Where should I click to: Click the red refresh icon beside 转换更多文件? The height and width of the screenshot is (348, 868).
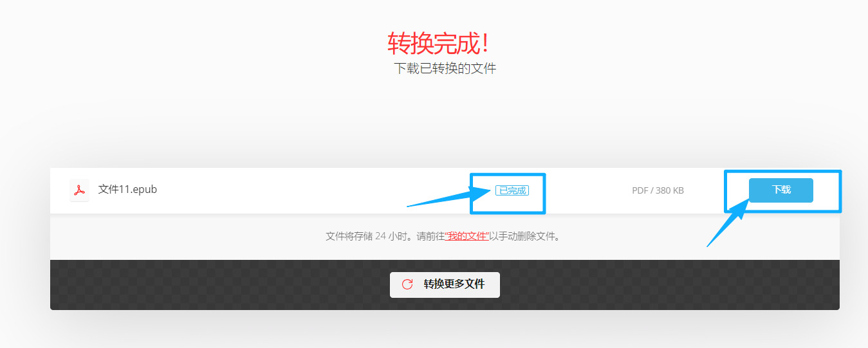tap(407, 284)
